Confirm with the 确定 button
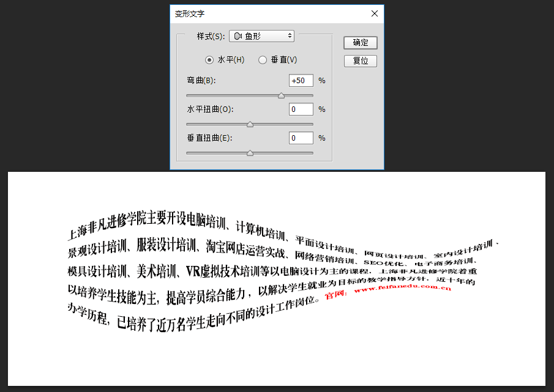The width and height of the screenshot is (554, 392). [361, 43]
